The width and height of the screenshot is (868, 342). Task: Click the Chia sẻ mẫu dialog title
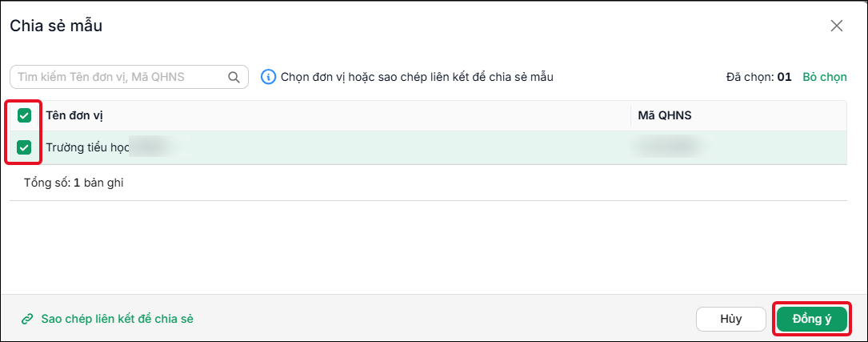[56, 26]
